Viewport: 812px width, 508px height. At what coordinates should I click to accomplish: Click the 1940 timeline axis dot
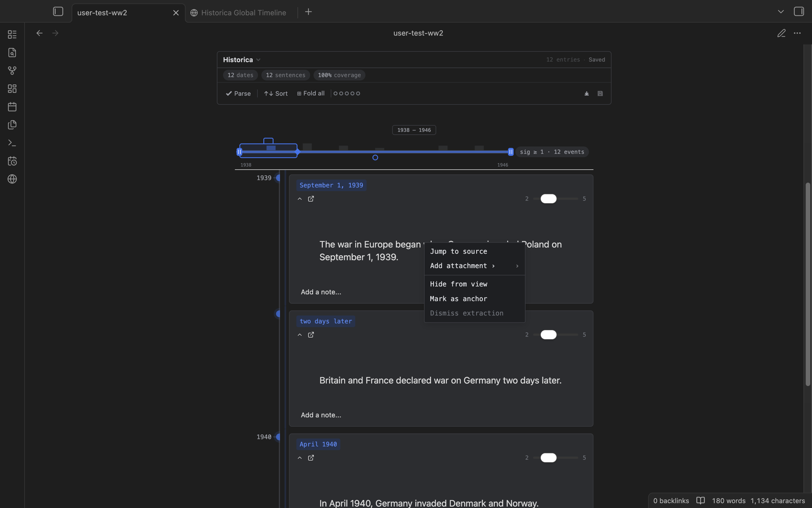point(278,437)
